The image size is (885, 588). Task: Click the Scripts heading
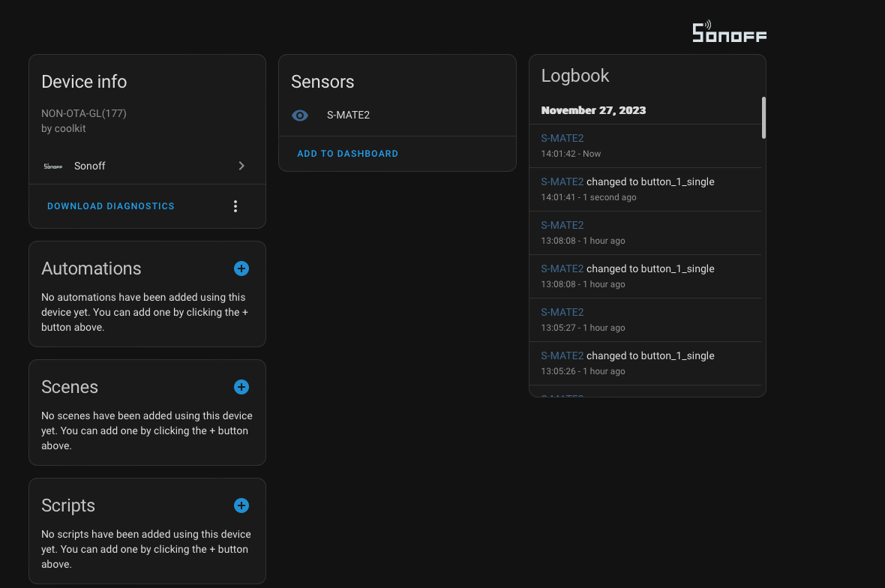pyautogui.click(x=68, y=505)
